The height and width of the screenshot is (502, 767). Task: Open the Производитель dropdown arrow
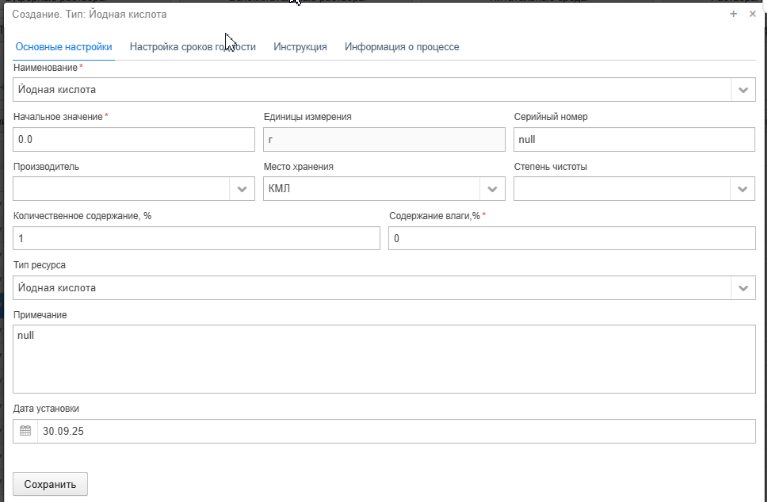[242, 189]
